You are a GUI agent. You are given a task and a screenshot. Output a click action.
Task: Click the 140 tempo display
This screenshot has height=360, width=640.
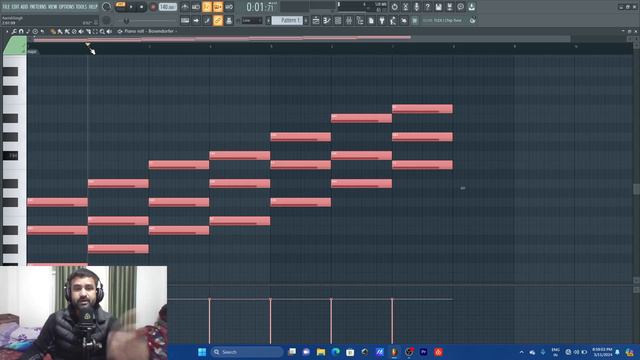click(167, 7)
